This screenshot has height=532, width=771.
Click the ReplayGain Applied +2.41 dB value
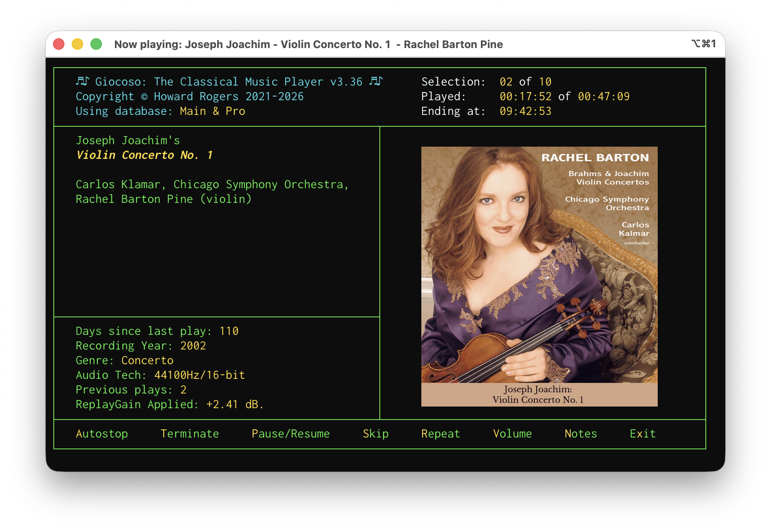pyautogui.click(x=234, y=404)
